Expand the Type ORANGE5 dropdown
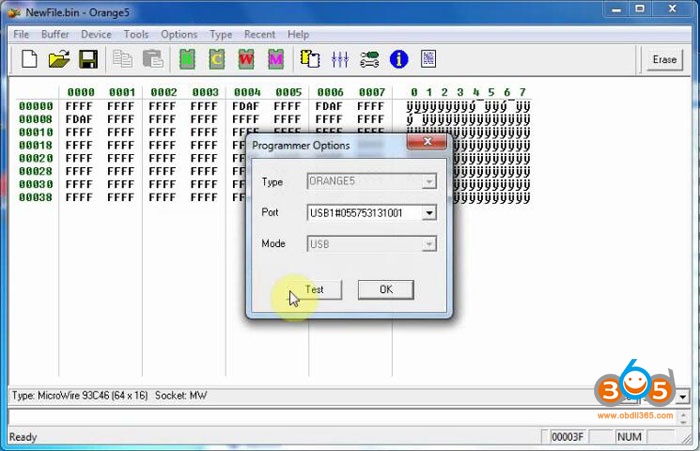 pos(429,182)
